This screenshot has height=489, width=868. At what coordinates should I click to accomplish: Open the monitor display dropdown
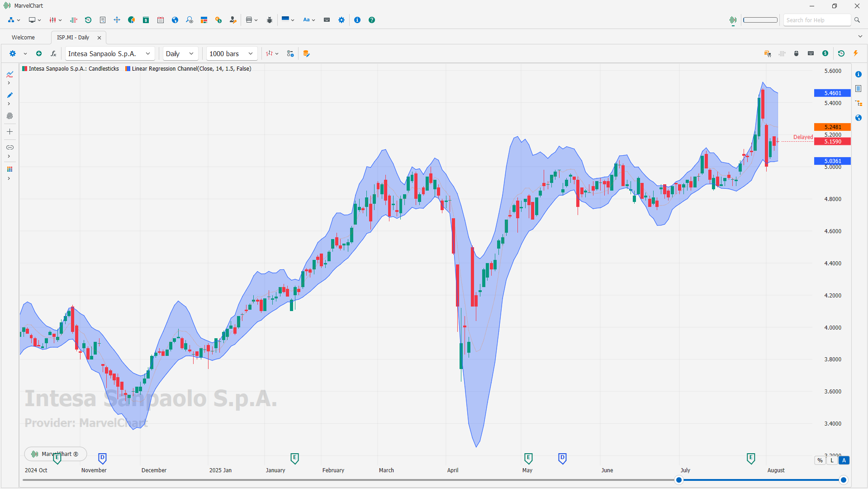pyautogui.click(x=35, y=20)
